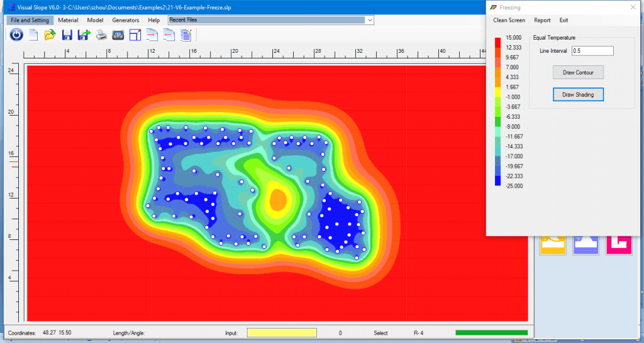Click the 'Length/Angle:' status label
This screenshot has width=644, height=343.
point(129,333)
